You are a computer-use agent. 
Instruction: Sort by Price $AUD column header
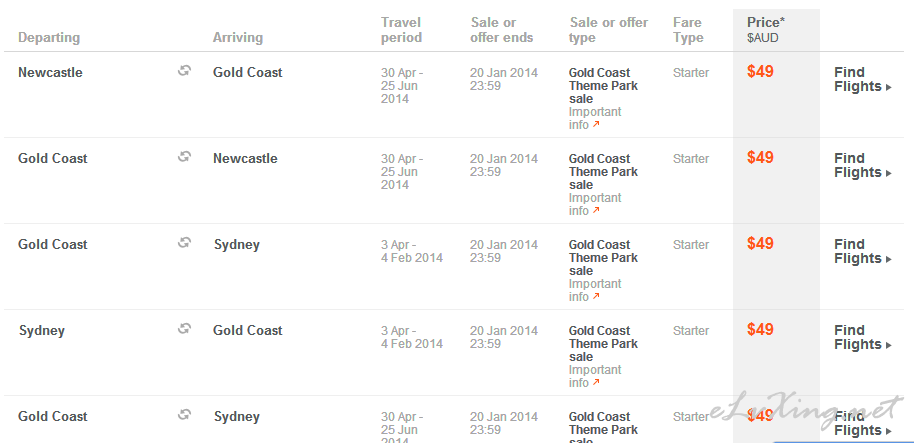(766, 30)
